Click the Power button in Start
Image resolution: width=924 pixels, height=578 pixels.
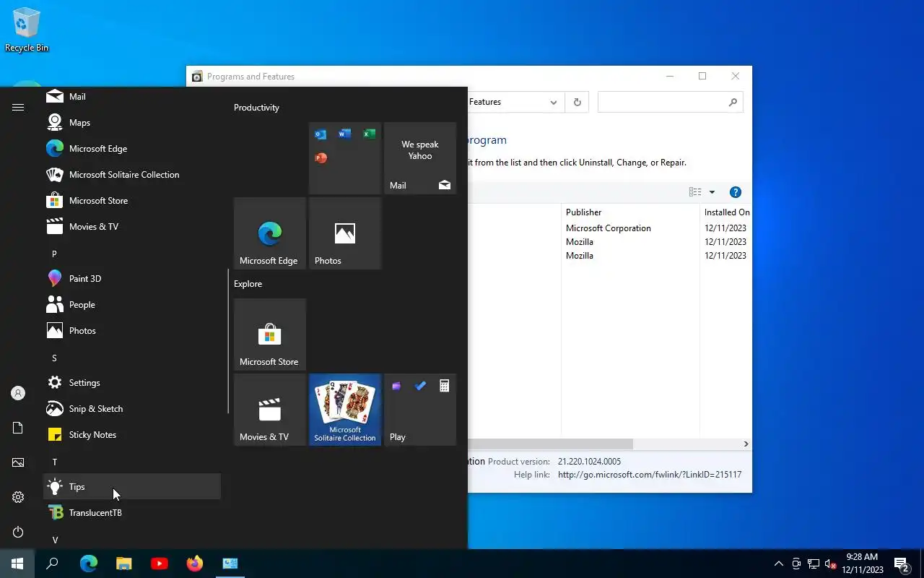pos(18,532)
